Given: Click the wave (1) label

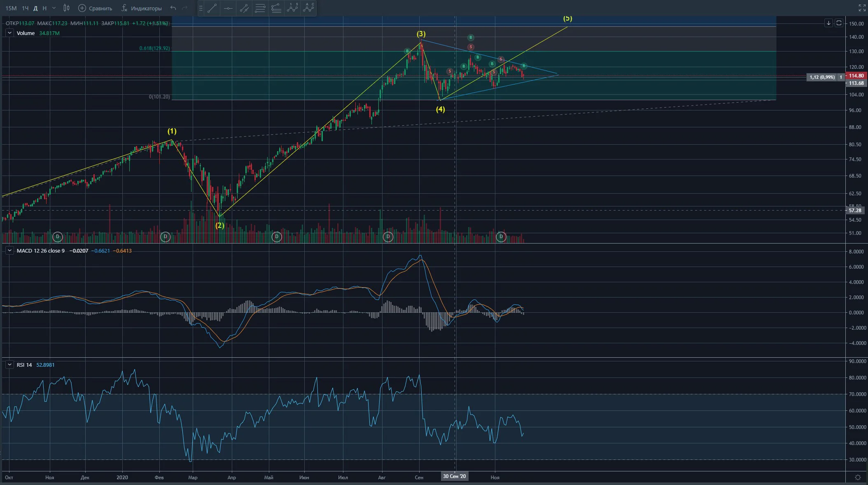Looking at the screenshot, I should 172,131.
